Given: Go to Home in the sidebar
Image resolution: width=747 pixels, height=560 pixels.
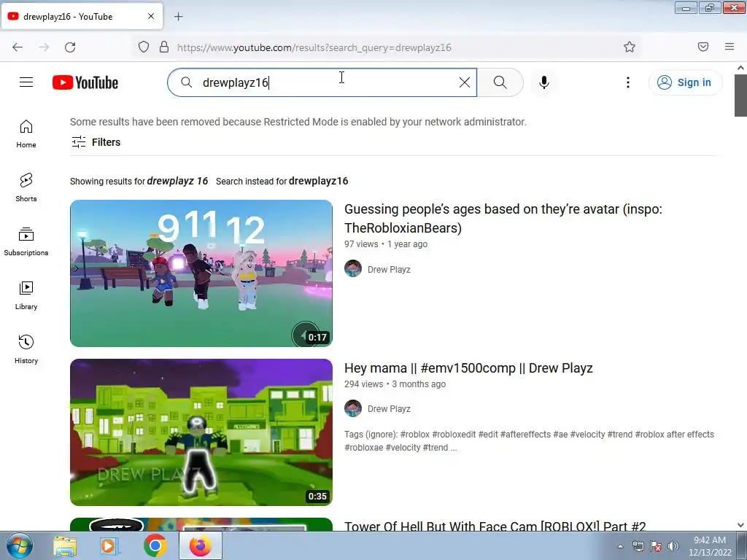Looking at the screenshot, I should (x=26, y=134).
